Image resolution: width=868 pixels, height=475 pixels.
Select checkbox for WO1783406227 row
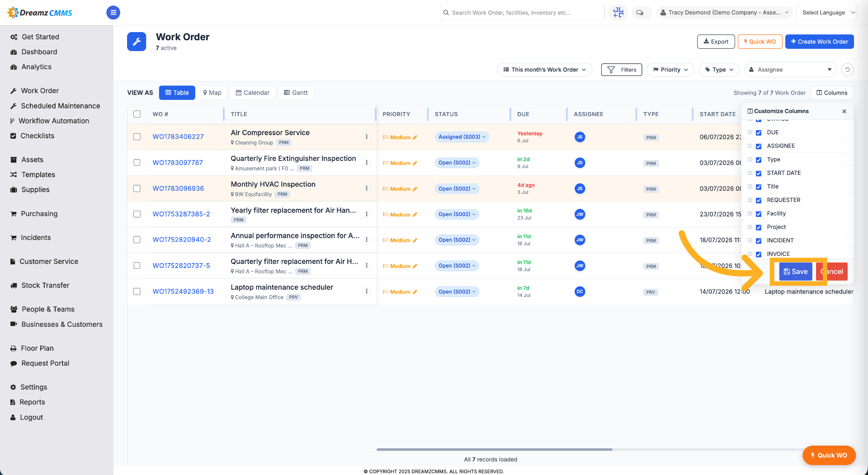[x=137, y=136]
